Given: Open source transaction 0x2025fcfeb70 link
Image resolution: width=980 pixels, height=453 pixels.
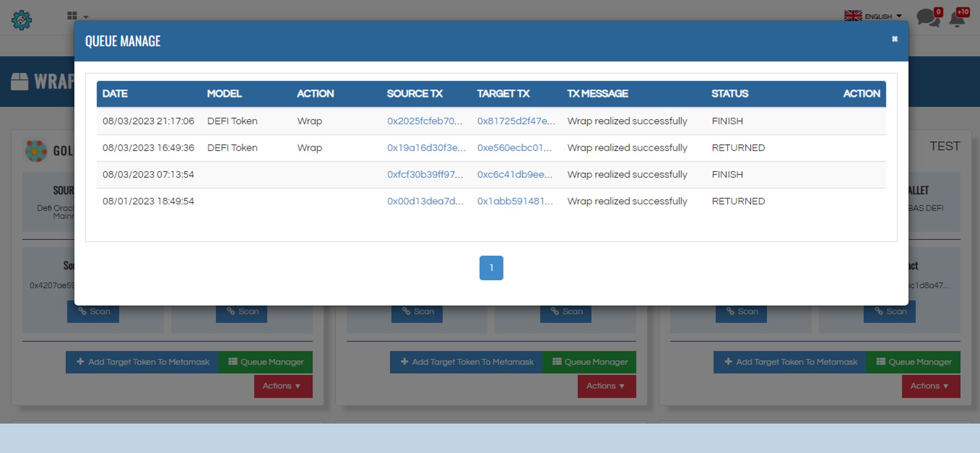Looking at the screenshot, I should pos(424,121).
